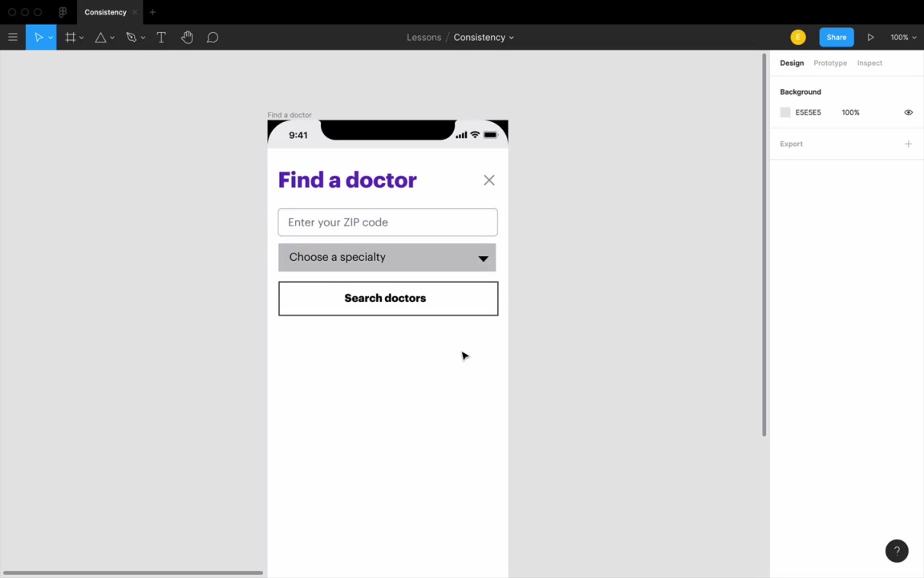924x578 pixels.
Task: Click the user avatar E
Action: point(798,37)
